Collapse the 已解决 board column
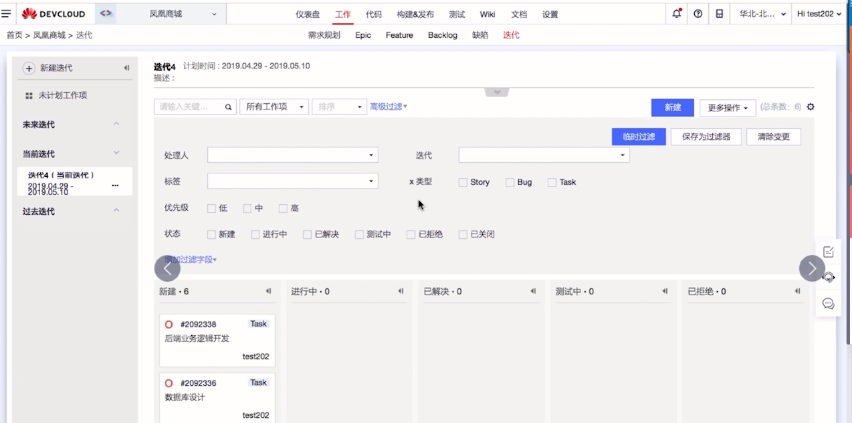 point(533,291)
